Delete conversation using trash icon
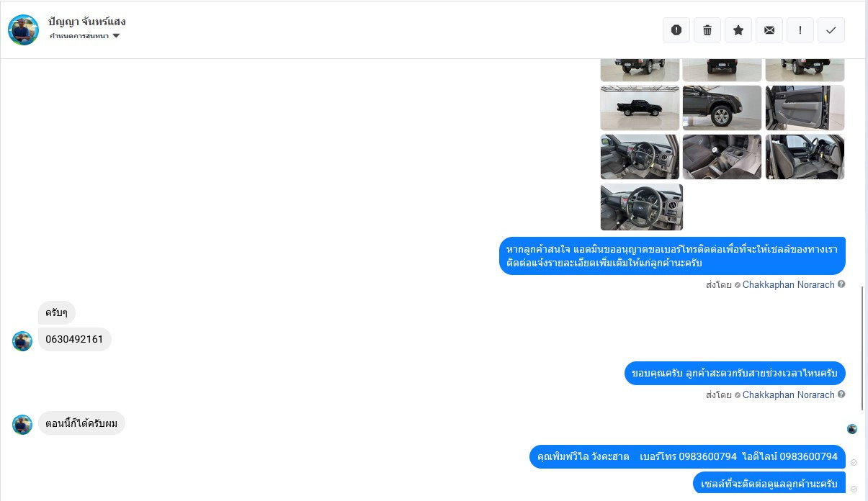 pyautogui.click(x=707, y=30)
